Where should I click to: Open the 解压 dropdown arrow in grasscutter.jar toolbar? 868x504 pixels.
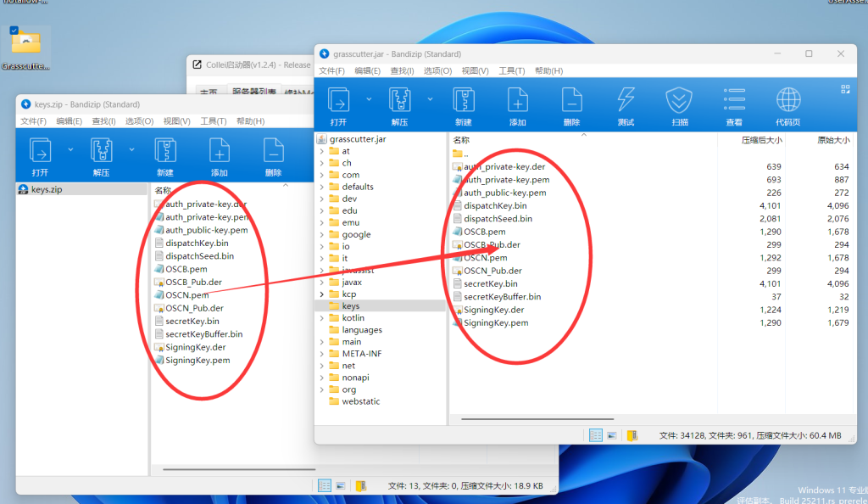430,99
